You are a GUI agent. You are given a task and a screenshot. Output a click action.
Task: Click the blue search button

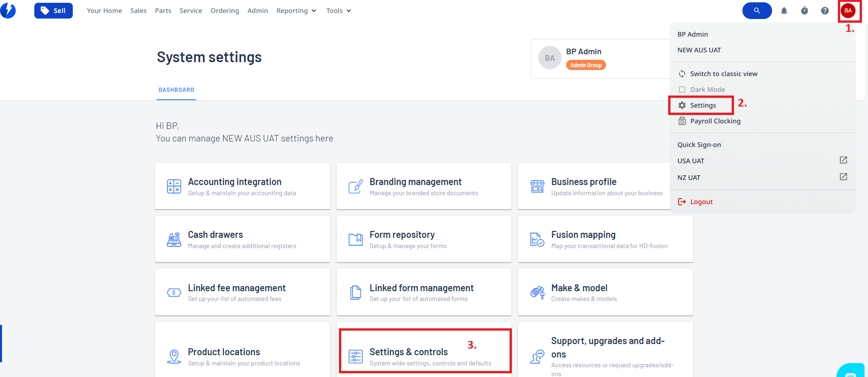tap(757, 11)
